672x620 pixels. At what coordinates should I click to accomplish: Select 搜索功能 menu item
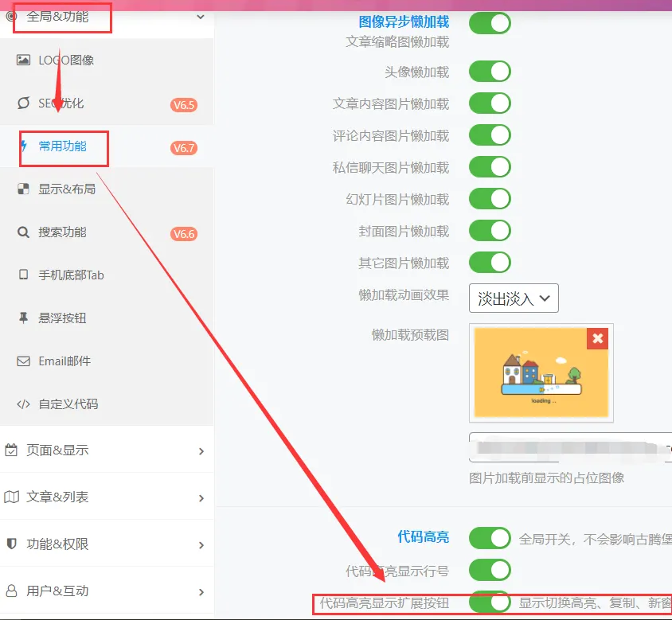[x=107, y=232]
